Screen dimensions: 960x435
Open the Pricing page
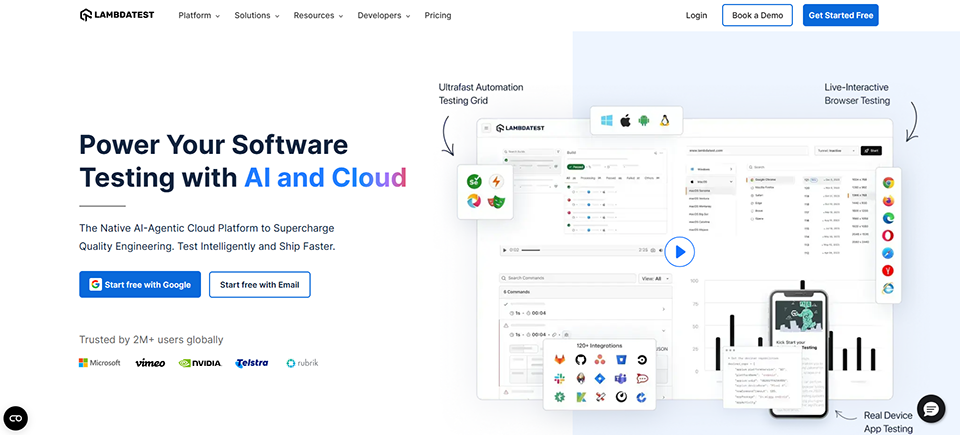438,15
